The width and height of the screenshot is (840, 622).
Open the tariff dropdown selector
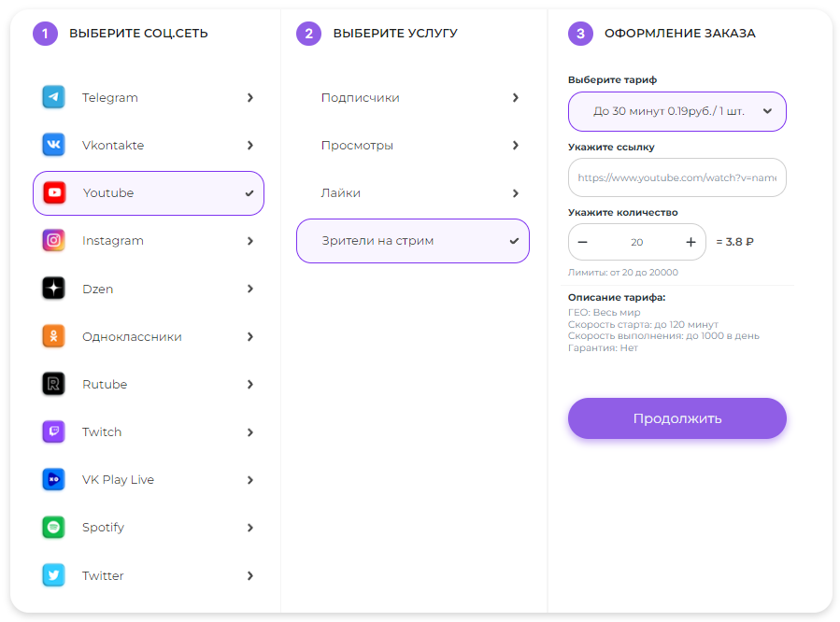pyautogui.click(x=676, y=111)
